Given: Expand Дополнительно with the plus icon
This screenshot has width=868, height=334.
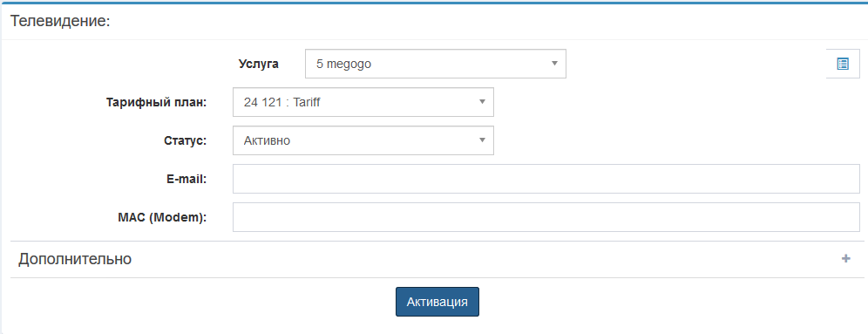Looking at the screenshot, I should pos(846,259).
